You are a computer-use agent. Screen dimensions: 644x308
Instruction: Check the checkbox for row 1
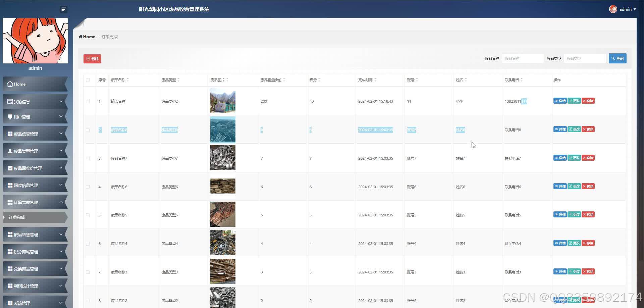(x=88, y=101)
